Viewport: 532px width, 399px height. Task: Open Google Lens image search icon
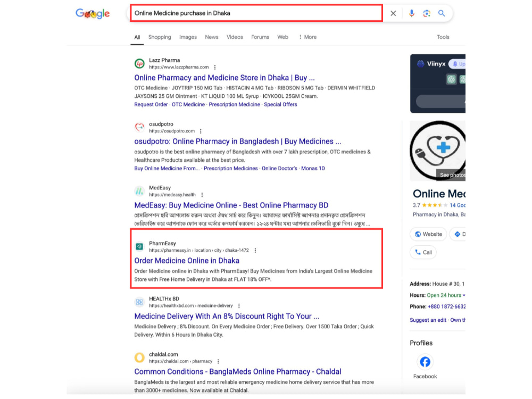(x=427, y=13)
